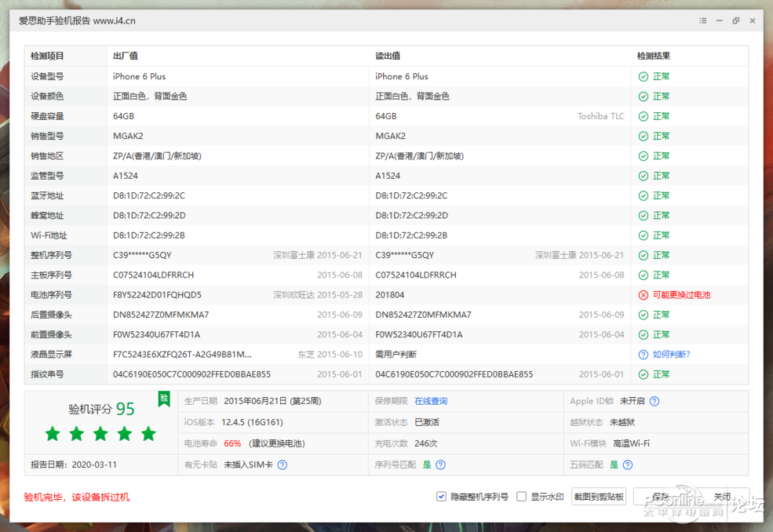The width and height of the screenshot is (773, 532).
Task: Click the green check icon for 销售地区
Action: point(644,156)
